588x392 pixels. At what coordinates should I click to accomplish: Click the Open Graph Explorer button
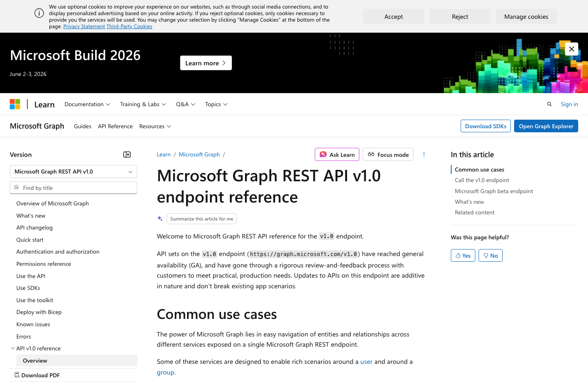(x=546, y=126)
